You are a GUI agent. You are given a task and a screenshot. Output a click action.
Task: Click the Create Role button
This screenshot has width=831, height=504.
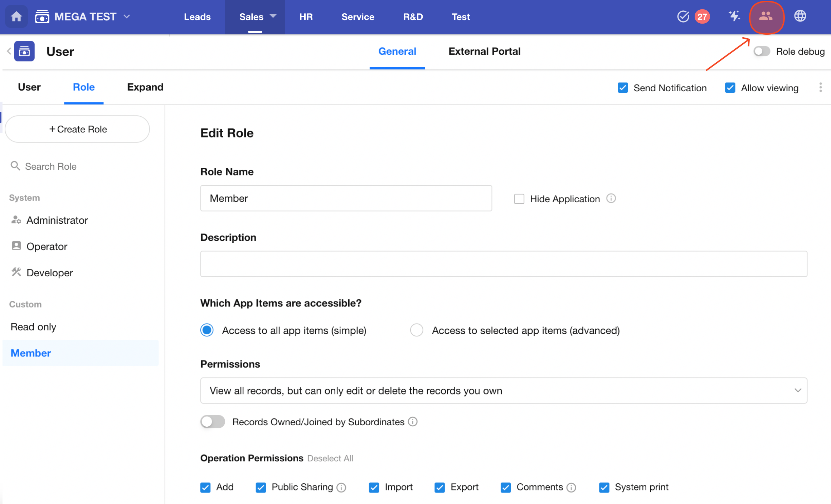click(78, 129)
